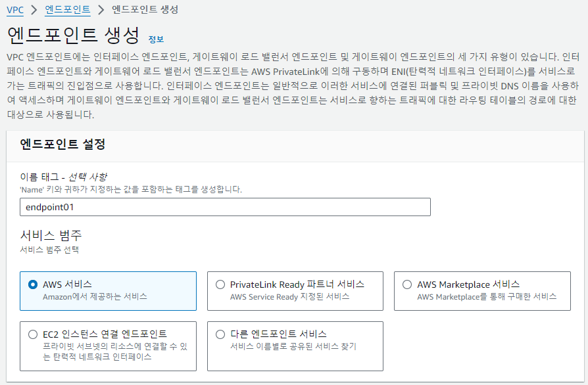Viewport: 588px width, 385px height.
Task: Click 'AWS Marketplace를 통해 구매한 서비스' description
Action: (487, 296)
